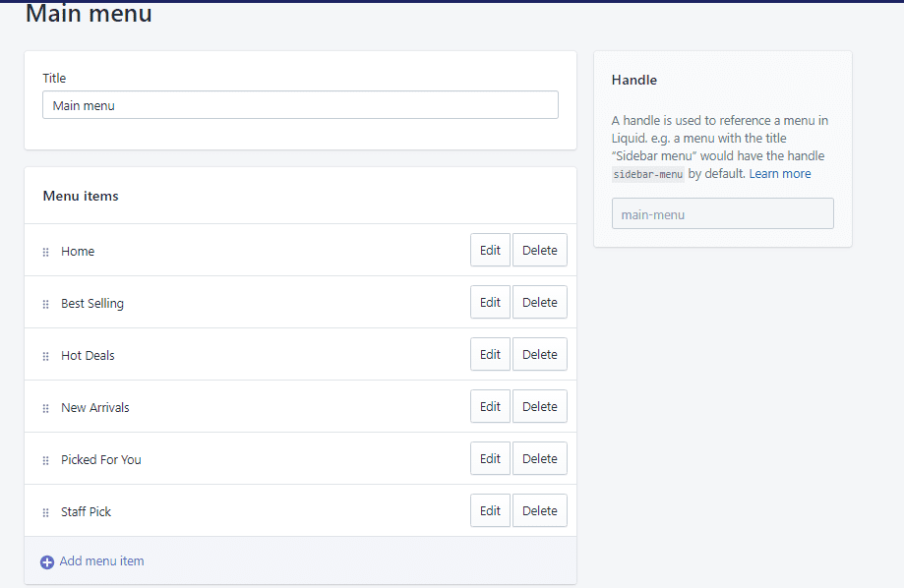Image resolution: width=904 pixels, height=588 pixels.
Task: Open the Learn more link
Action: click(779, 173)
